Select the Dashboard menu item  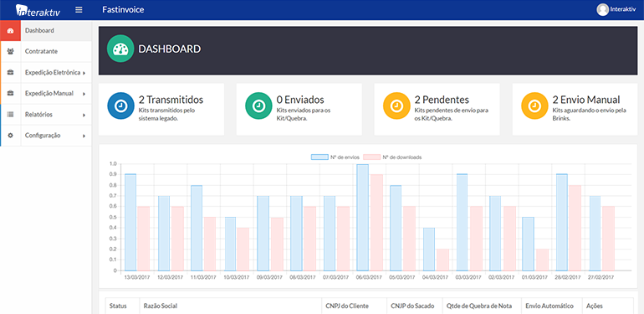(x=46, y=31)
